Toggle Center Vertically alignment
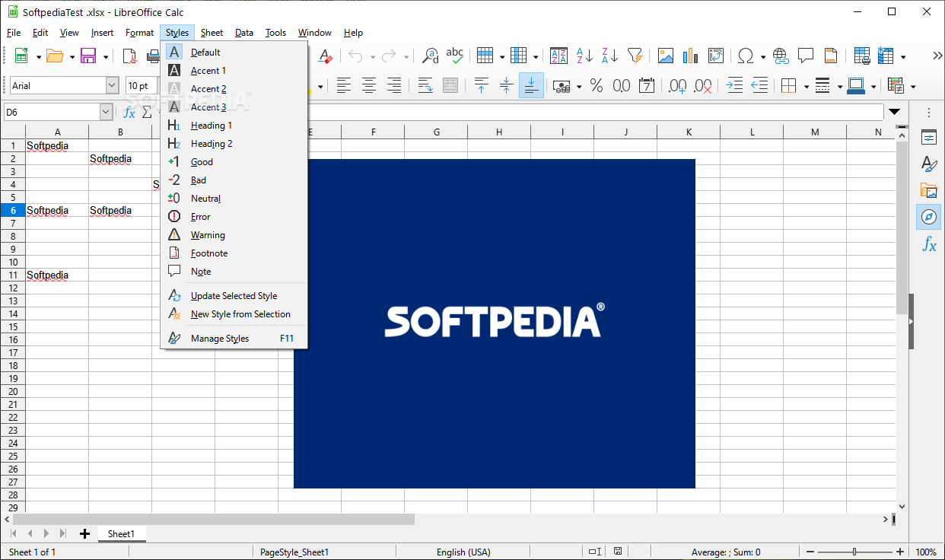This screenshot has height=560, width=945. [506, 86]
